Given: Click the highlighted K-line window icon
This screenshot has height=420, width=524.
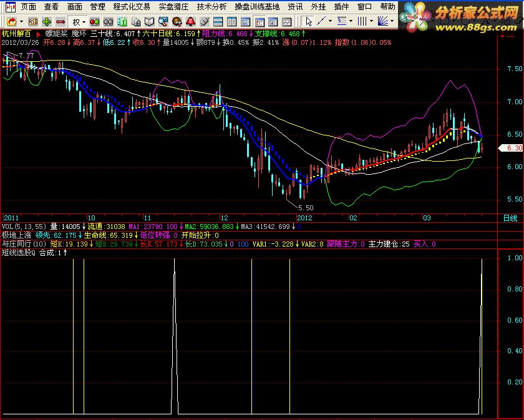Looking at the screenshot, I should [260, 22].
